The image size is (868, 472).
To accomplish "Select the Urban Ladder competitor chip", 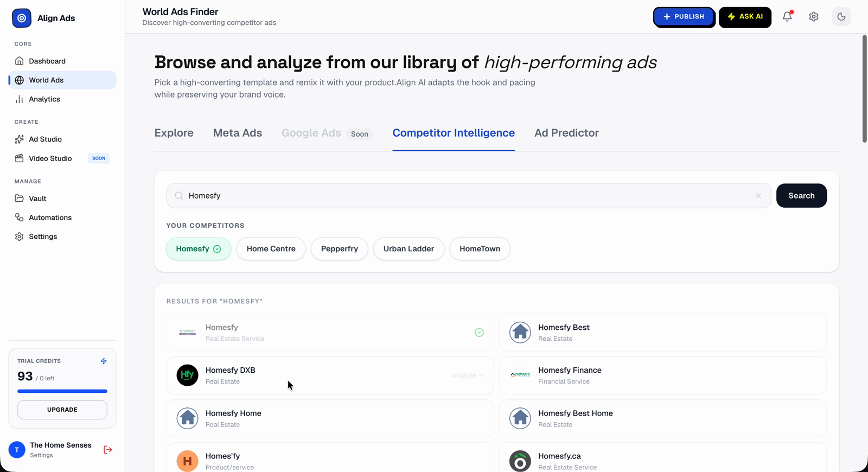I will tap(409, 249).
